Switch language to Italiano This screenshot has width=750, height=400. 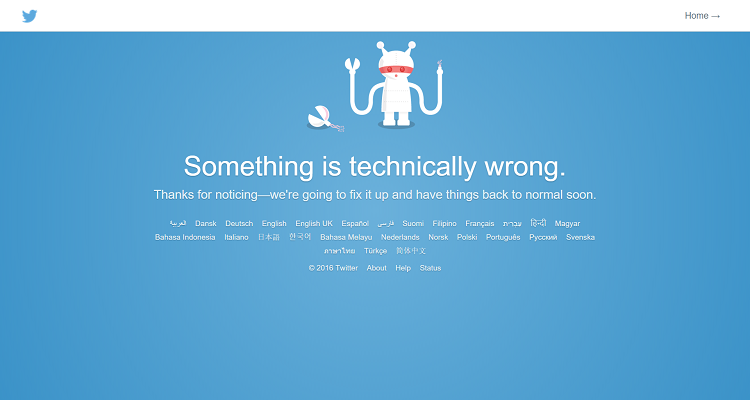236,237
